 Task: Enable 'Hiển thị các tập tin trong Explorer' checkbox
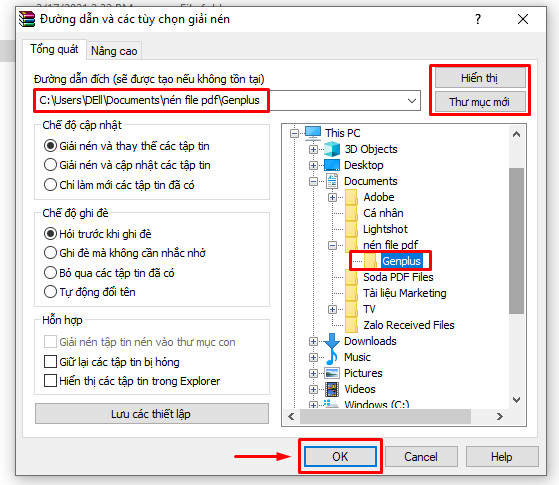pyautogui.click(x=50, y=381)
